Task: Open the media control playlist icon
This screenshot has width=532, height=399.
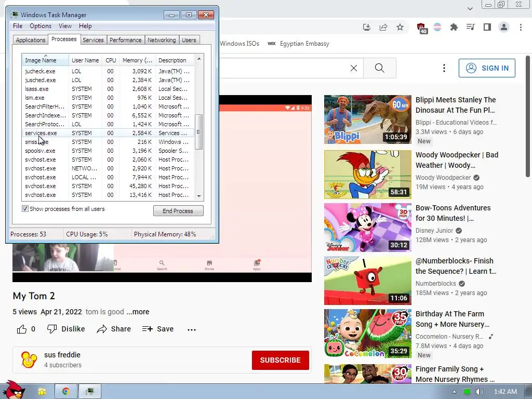Action: (x=471, y=27)
